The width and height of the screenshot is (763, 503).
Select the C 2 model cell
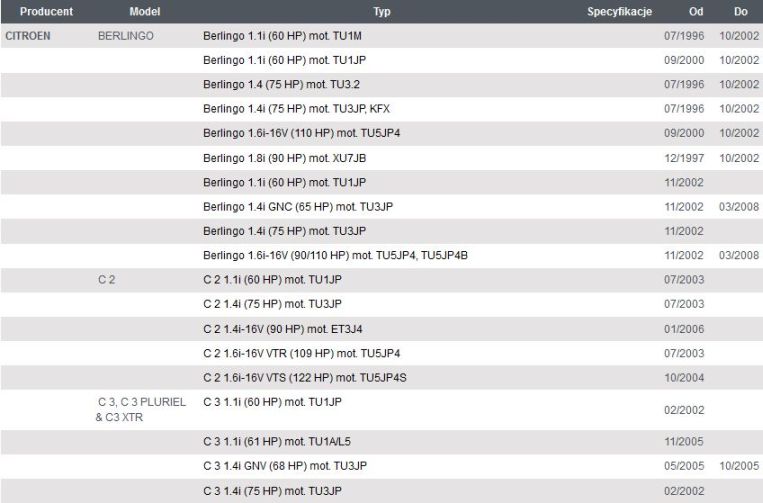(107, 280)
